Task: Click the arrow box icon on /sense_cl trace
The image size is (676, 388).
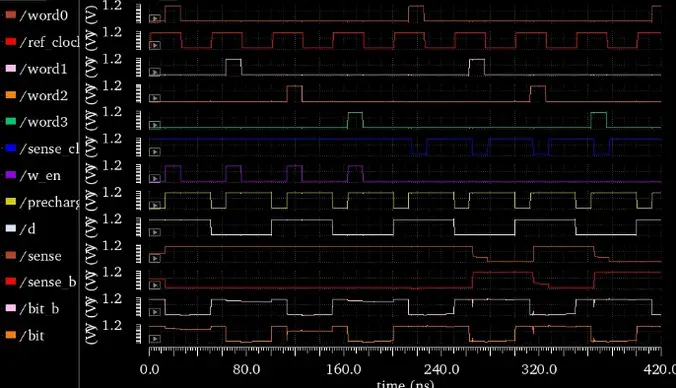Action: click(x=155, y=152)
